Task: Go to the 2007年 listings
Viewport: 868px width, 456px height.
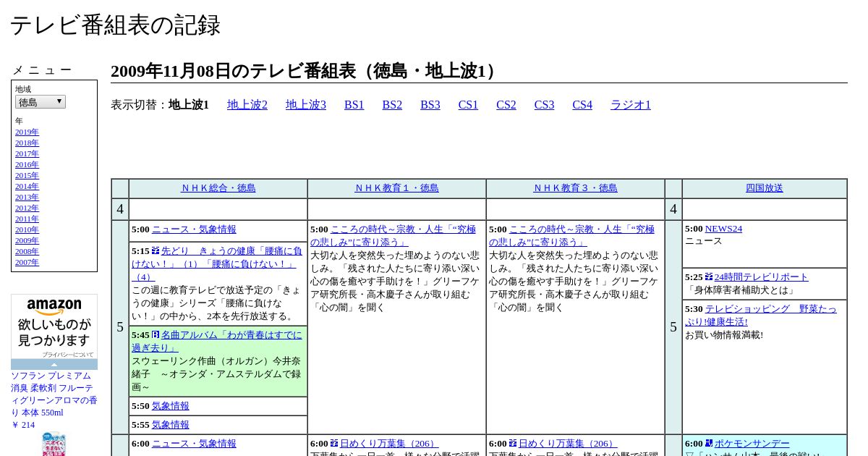Action: 27,262
